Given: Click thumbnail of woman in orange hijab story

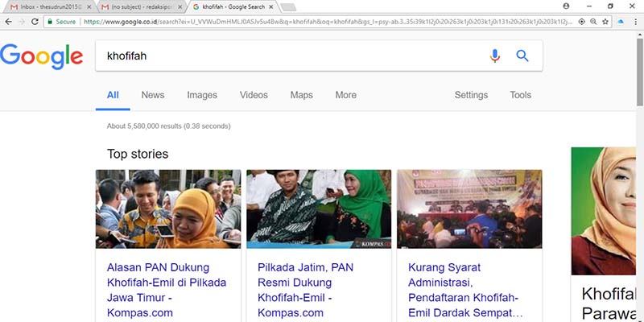Looking at the screenshot, I should 168,209.
